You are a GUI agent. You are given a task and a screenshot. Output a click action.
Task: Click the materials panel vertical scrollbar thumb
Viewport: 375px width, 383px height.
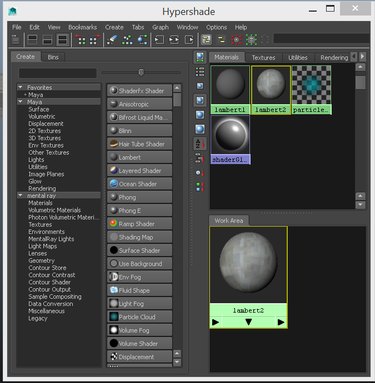[360, 83]
